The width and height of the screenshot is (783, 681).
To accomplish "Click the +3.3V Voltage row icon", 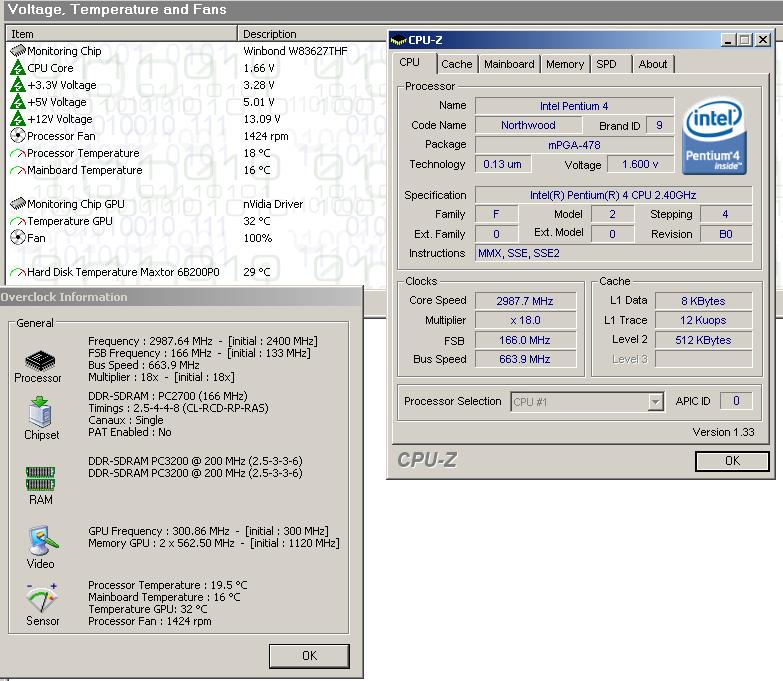I will coord(18,84).
